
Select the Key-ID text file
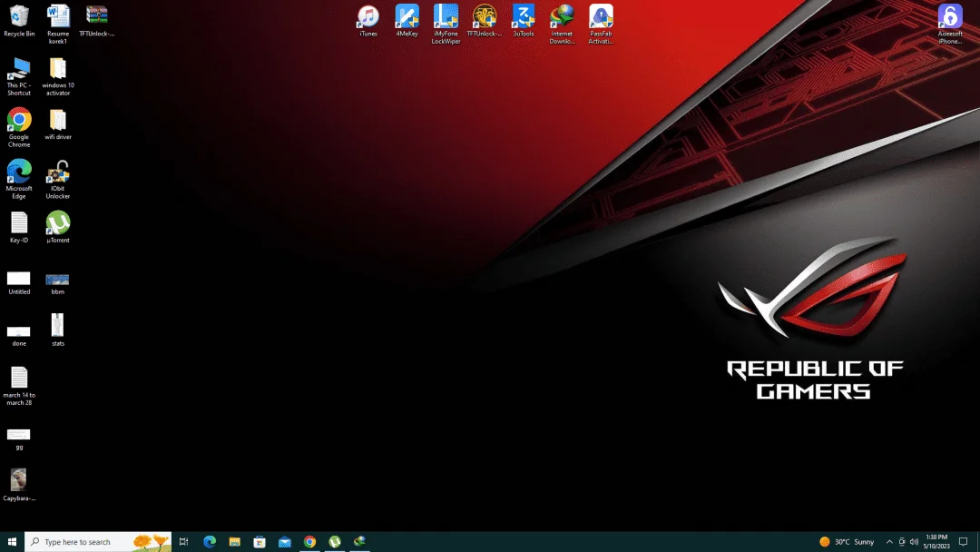point(19,227)
